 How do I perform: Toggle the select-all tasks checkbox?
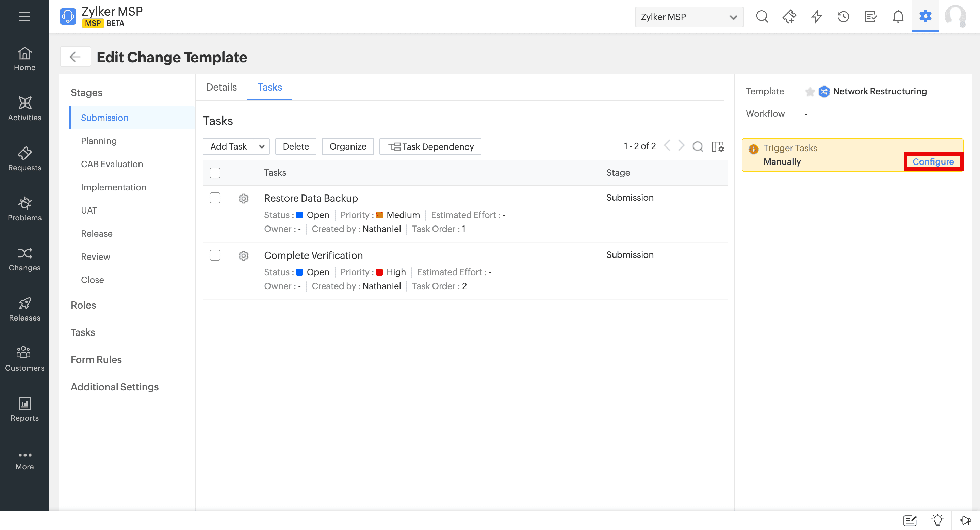click(215, 173)
